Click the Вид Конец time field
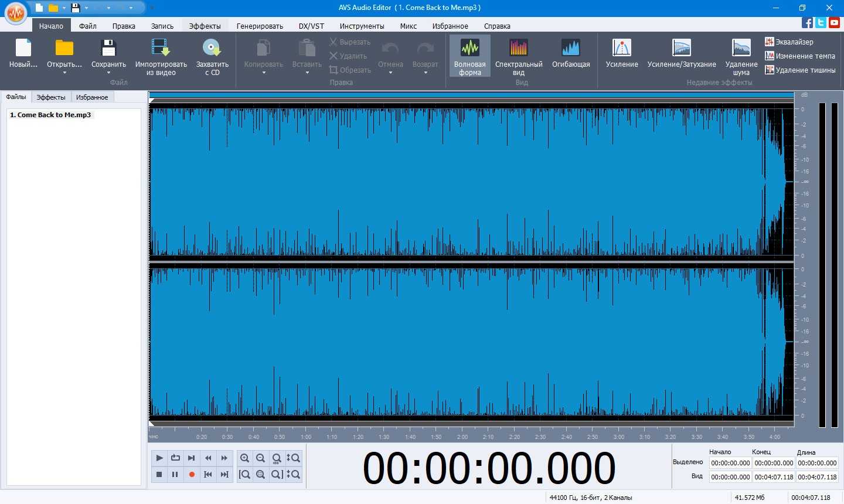The height and width of the screenshot is (504, 844). point(774,477)
